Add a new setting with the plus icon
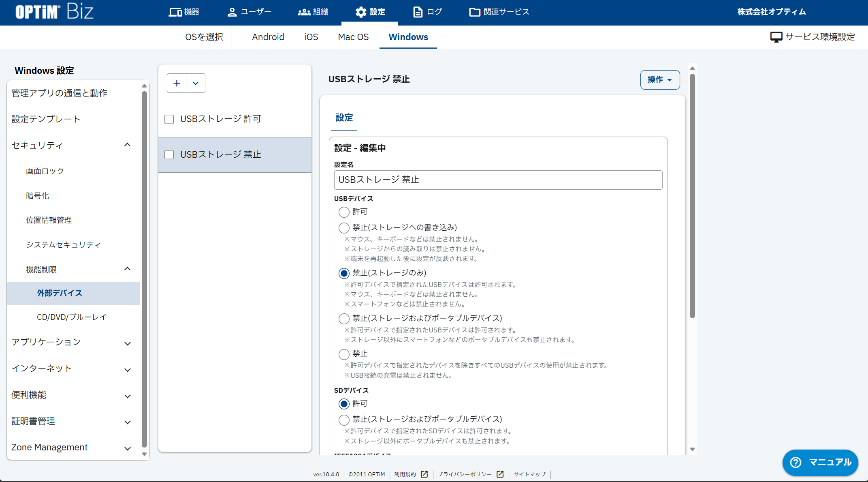The width and height of the screenshot is (868, 482). click(x=176, y=83)
